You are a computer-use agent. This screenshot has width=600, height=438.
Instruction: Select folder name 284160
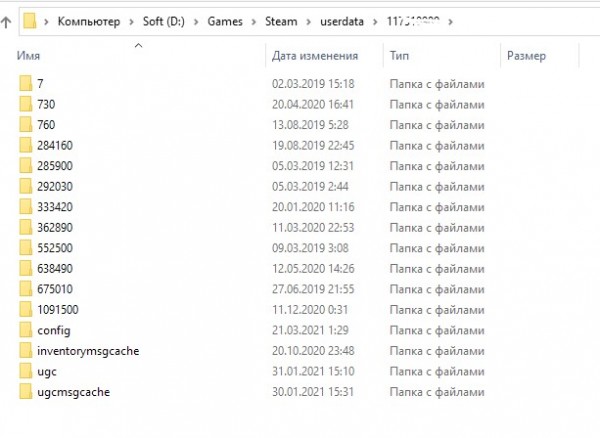coord(55,145)
